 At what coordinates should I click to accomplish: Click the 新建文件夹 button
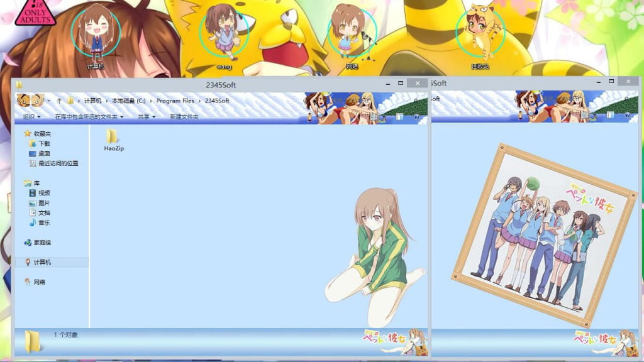(184, 117)
